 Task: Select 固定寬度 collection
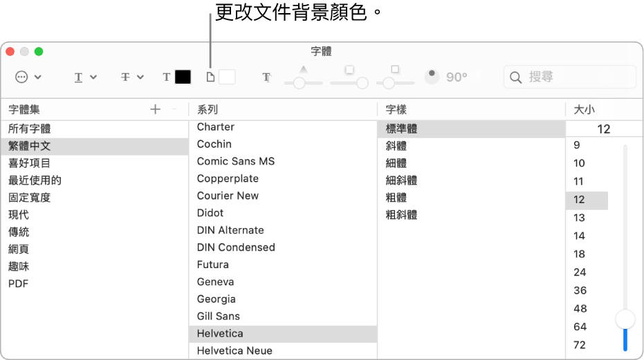tap(95, 198)
